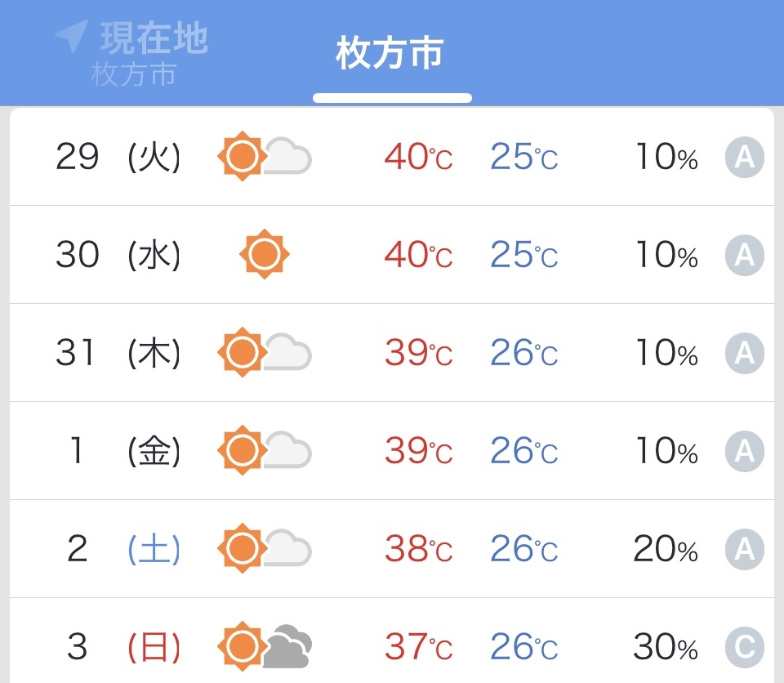Tap the weather icon for Friday the 1st

(265, 450)
